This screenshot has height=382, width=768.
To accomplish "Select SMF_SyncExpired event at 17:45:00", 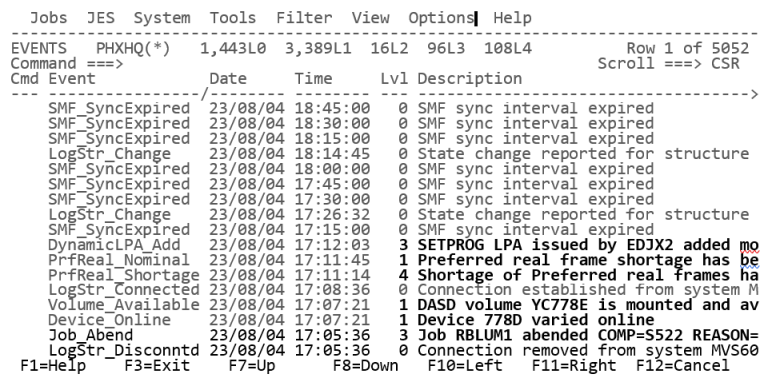I will pyautogui.click(x=119, y=185).
